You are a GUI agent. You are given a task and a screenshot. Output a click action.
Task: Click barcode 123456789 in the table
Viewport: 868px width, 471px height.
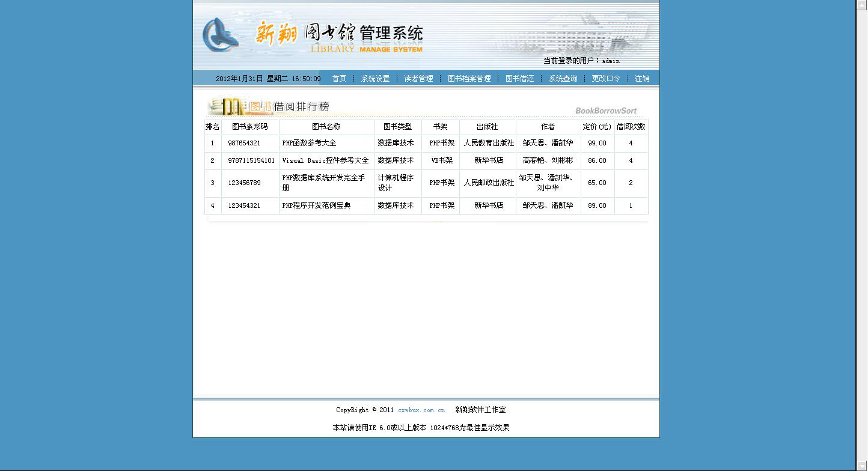click(x=244, y=183)
